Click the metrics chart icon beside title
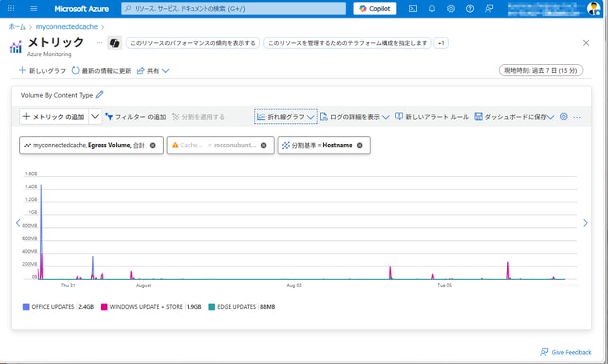 15,46
